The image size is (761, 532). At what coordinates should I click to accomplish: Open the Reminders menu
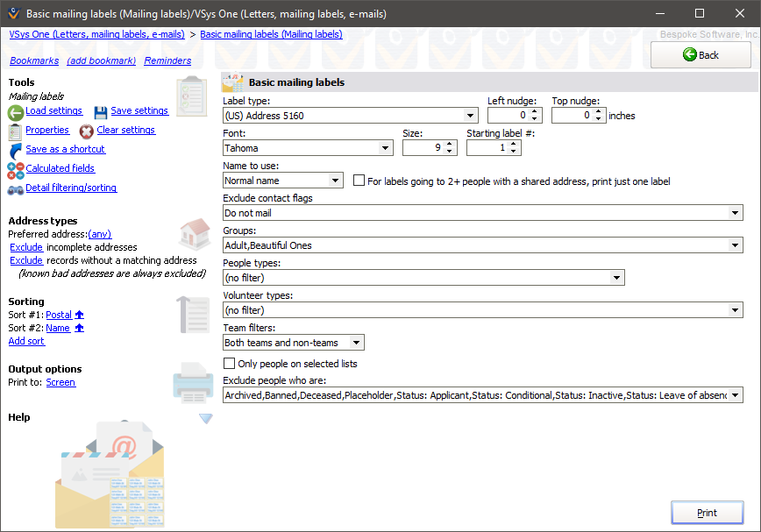167,60
